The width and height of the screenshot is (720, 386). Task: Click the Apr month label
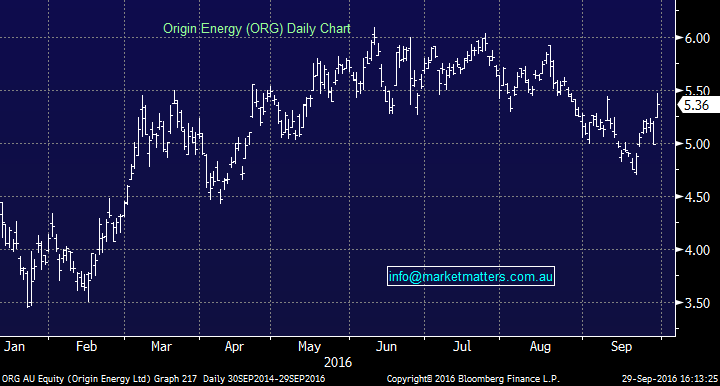[234, 346]
